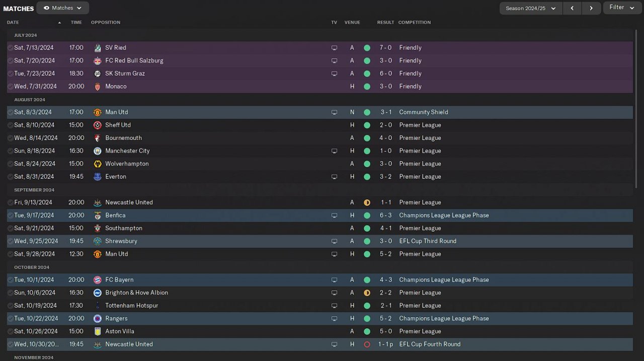Click the Benfica club crest icon
The width and height of the screenshot is (644, 361).
coord(98,215)
